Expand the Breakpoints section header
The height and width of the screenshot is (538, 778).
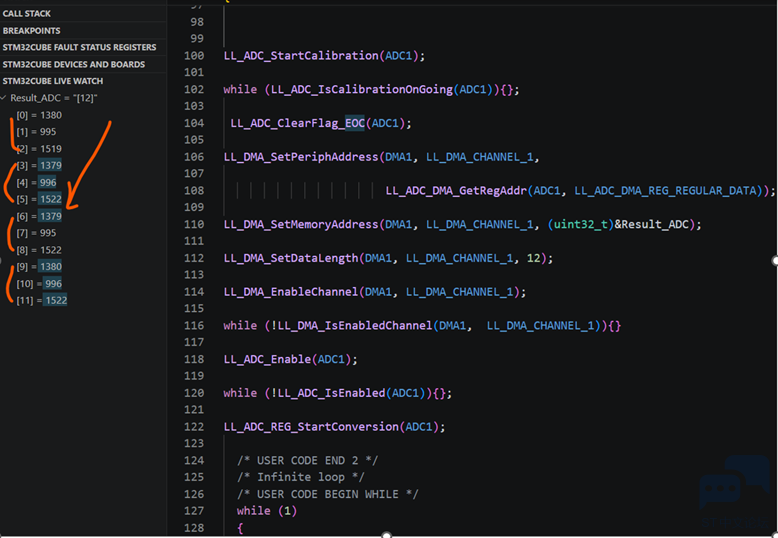tap(31, 30)
